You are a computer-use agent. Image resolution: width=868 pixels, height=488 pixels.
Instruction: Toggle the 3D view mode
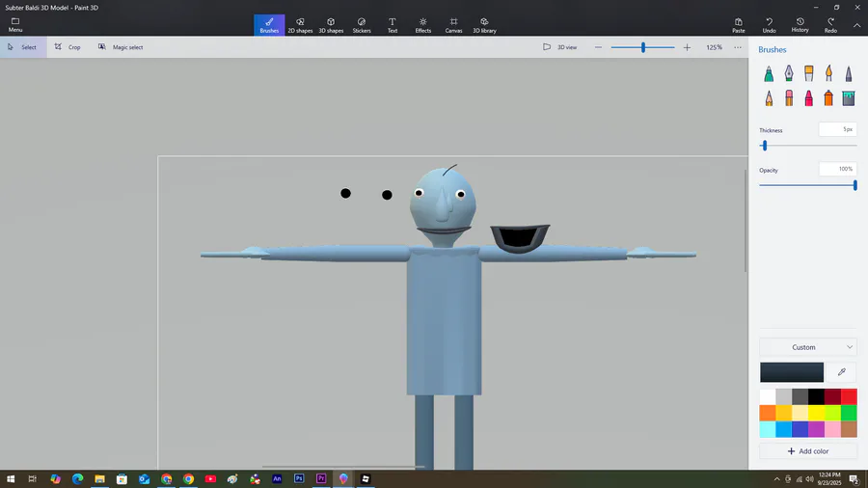(560, 47)
